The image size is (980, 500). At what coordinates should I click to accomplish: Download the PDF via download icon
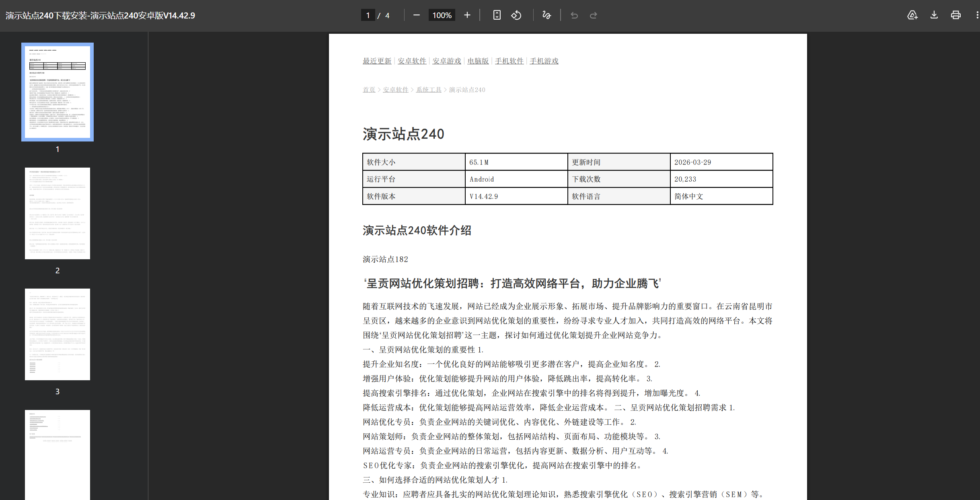pyautogui.click(x=934, y=15)
